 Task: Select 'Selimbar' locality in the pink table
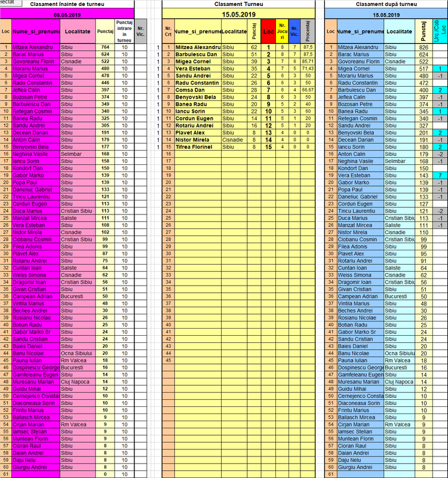78,154
